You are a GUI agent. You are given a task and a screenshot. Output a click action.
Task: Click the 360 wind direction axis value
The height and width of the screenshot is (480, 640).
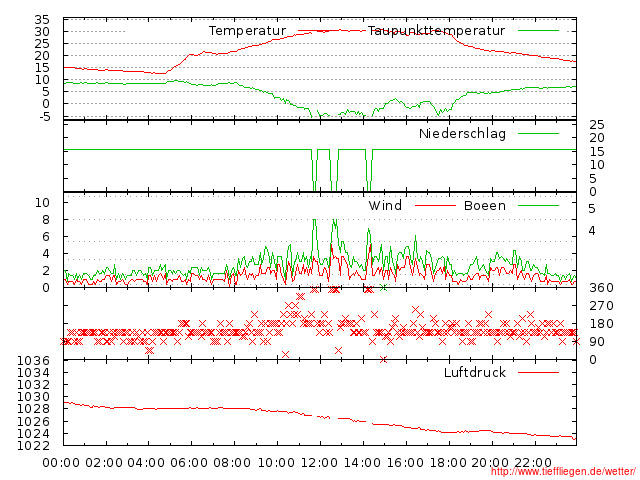(600, 288)
